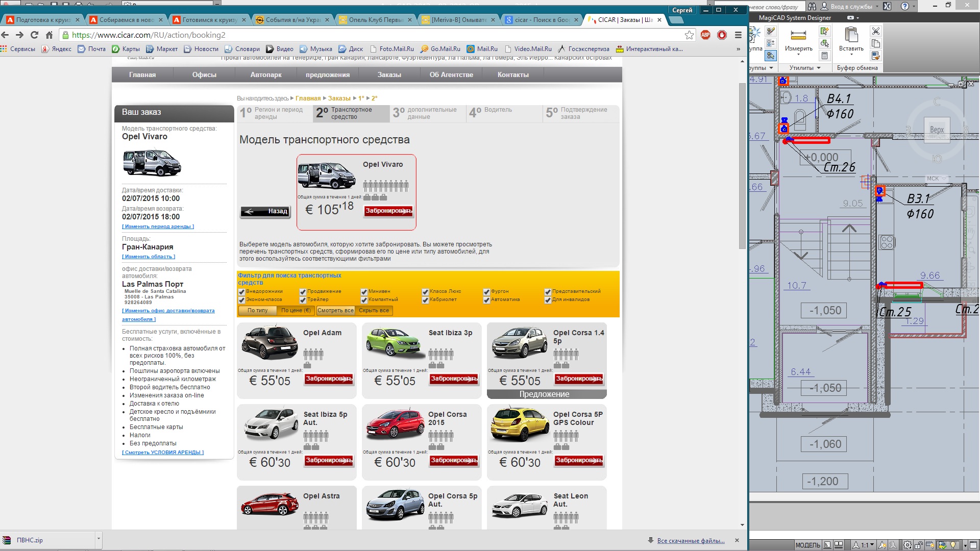Expand hidden bookmarks chevron in Chrome
This screenshot has width=980, height=551.
pos(738,49)
